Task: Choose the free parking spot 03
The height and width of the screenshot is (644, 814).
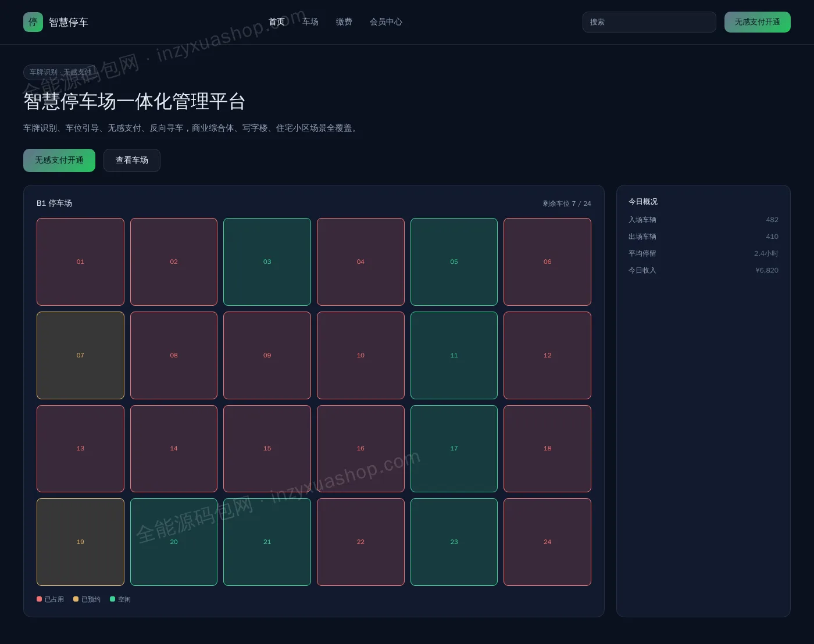Action: click(267, 262)
